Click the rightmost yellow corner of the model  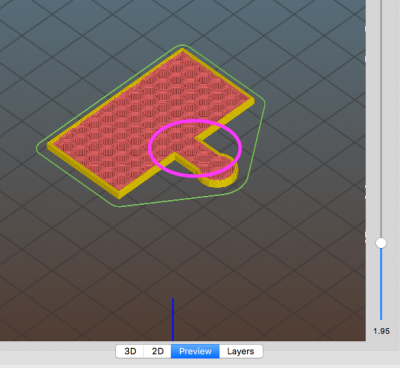point(252,100)
